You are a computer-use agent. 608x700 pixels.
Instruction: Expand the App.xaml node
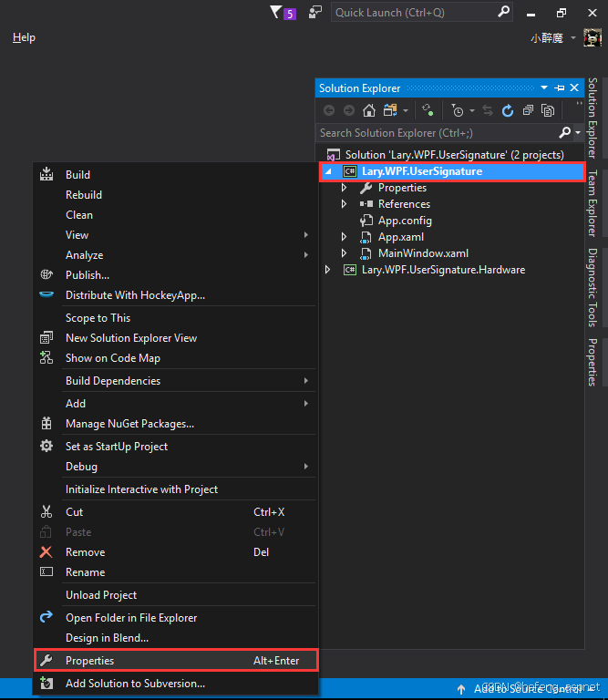click(x=345, y=237)
